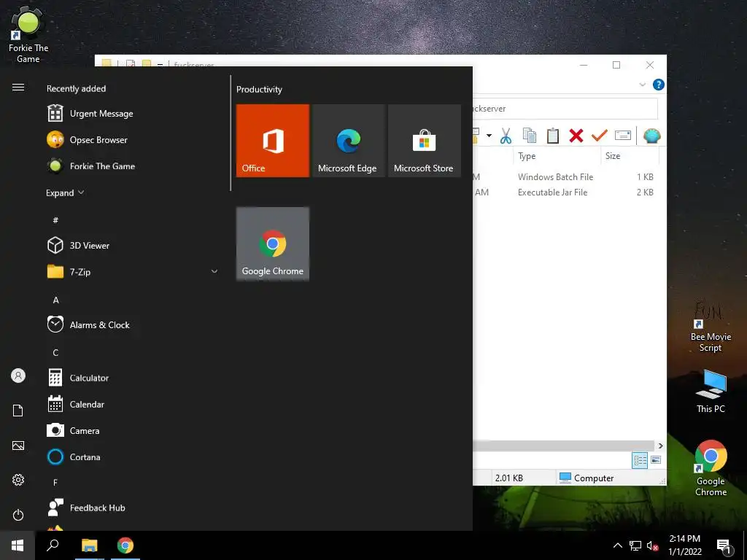Open Settings gear in Start sidebar
Viewport: 747px width, 560px height.
tap(18, 480)
